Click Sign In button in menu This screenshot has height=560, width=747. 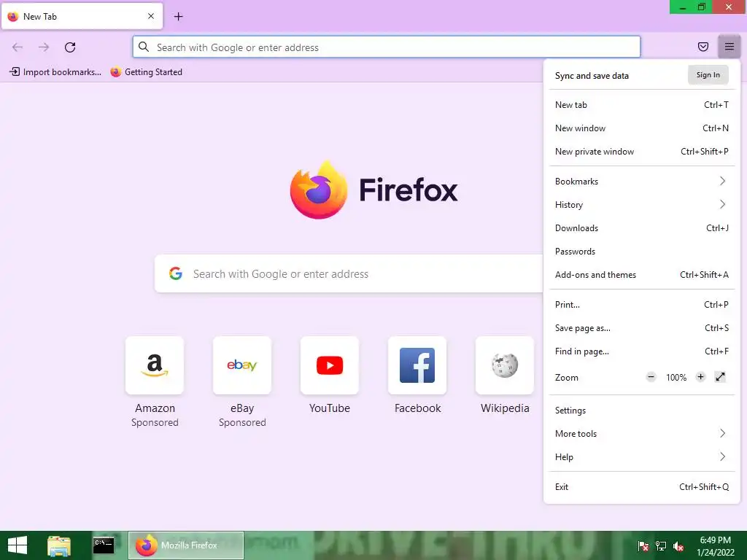pyautogui.click(x=708, y=75)
